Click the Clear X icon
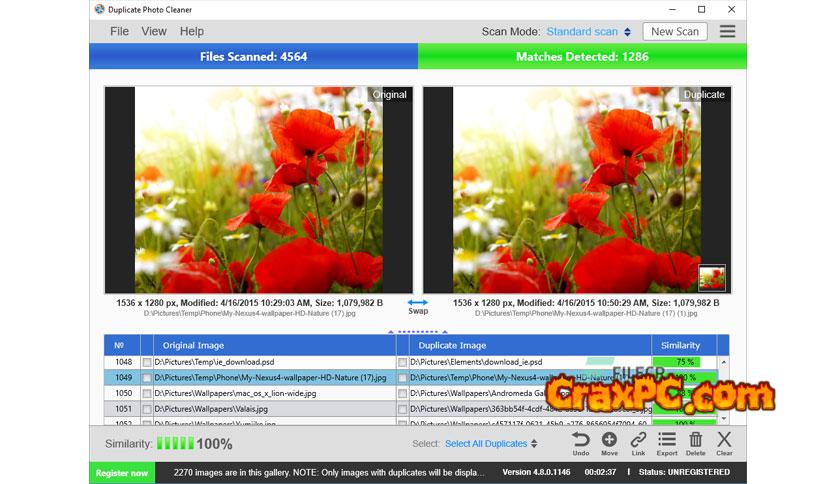The width and height of the screenshot is (836, 484). pyautogui.click(x=724, y=440)
